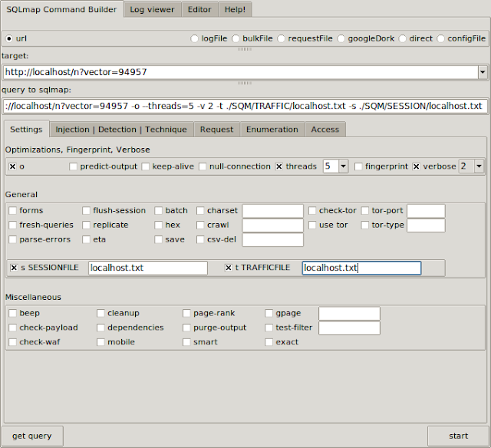The width and height of the screenshot is (491, 448).
Task: Select the configFile radio button
Action: (x=440, y=38)
